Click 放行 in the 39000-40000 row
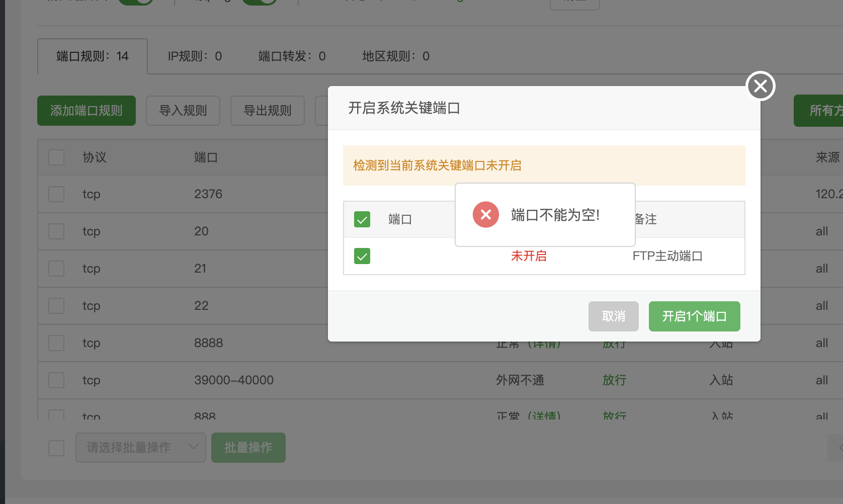843x504 pixels. (x=615, y=380)
